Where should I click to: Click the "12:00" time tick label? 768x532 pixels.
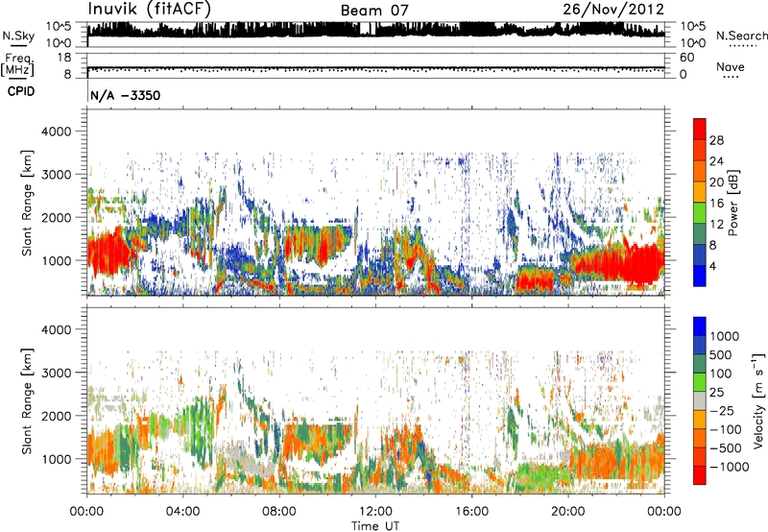click(x=375, y=512)
